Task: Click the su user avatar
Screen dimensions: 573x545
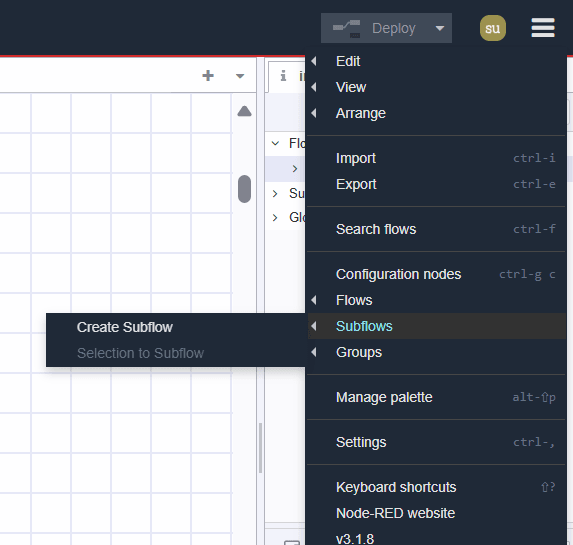Action: [493, 28]
